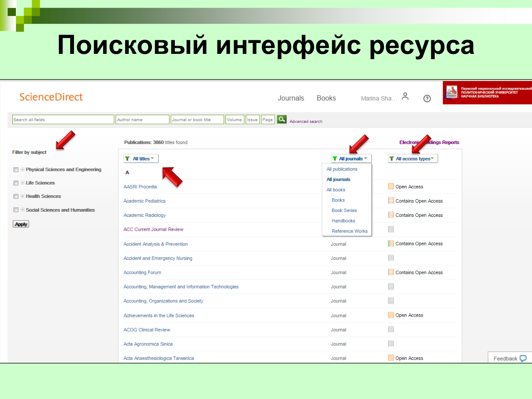
Task: Open the help question mark icon
Action: [427, 98]
